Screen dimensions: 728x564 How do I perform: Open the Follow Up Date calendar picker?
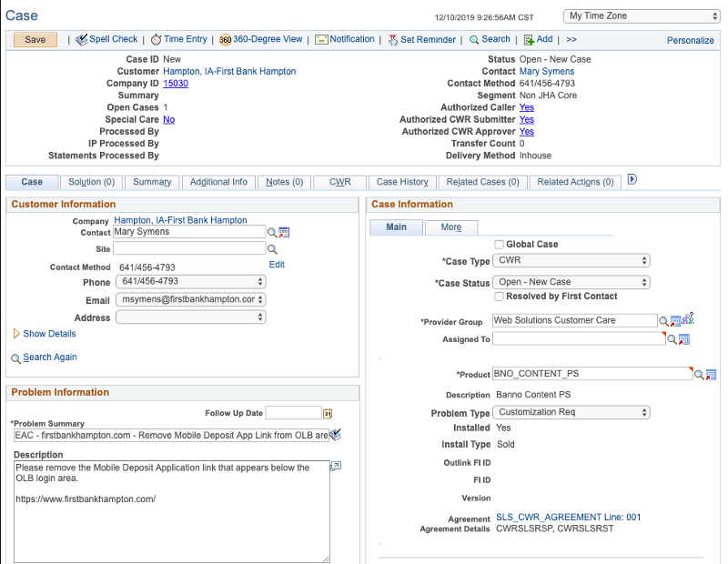[x=329, y=414]
